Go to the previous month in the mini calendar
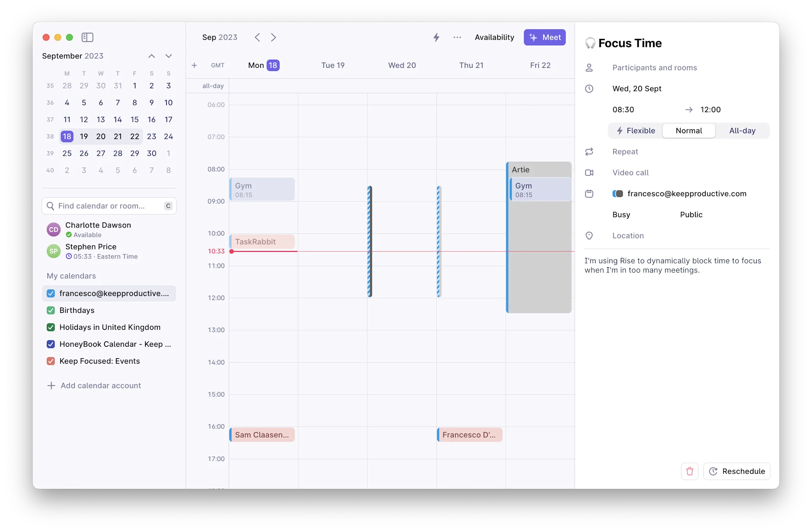This screenshot has width=812, height=532. click(151, 56)
